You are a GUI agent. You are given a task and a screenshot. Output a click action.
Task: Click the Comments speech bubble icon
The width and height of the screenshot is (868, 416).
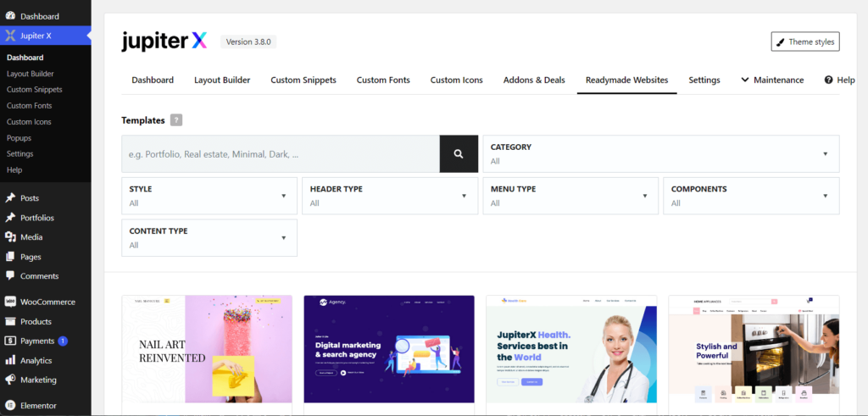click(x=10, y=275)
